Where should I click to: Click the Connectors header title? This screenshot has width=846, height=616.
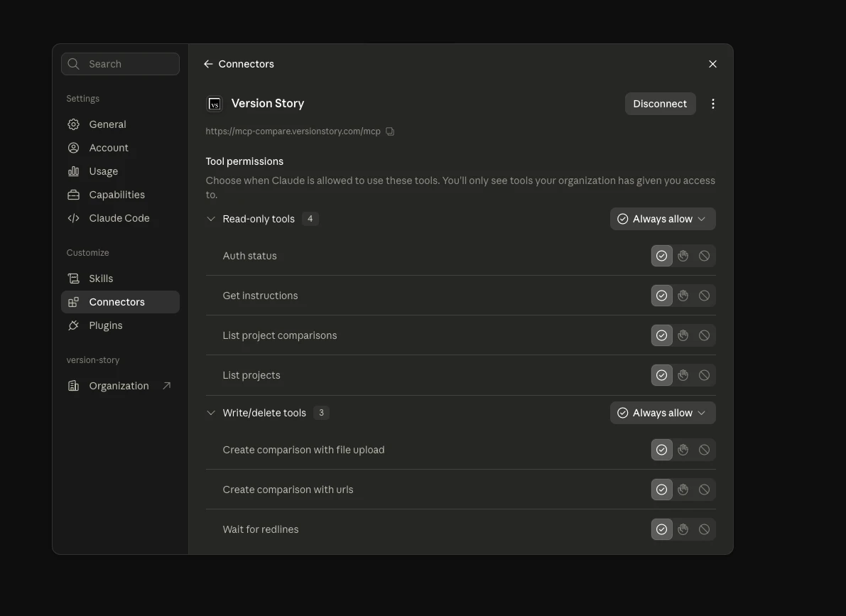coord(246,64)
